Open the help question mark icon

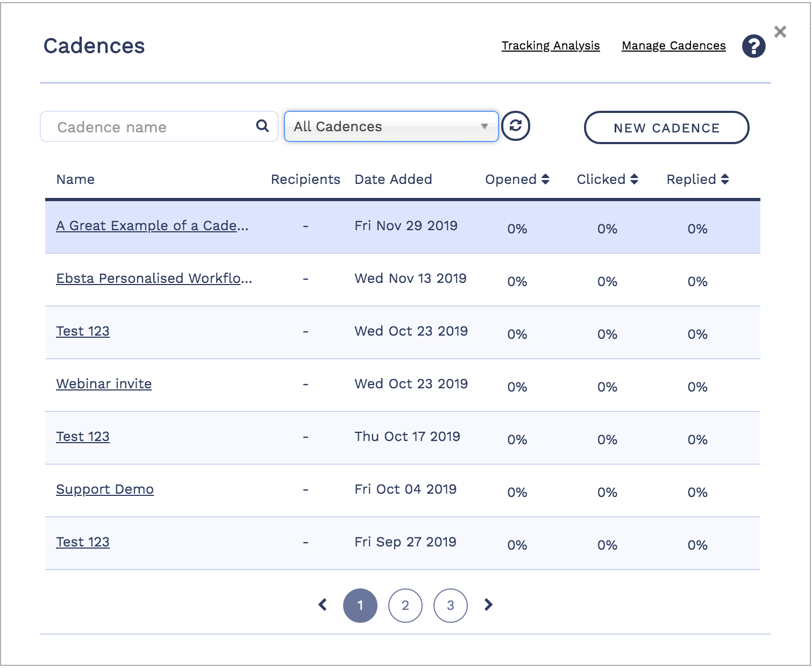[x=753, y=46]
